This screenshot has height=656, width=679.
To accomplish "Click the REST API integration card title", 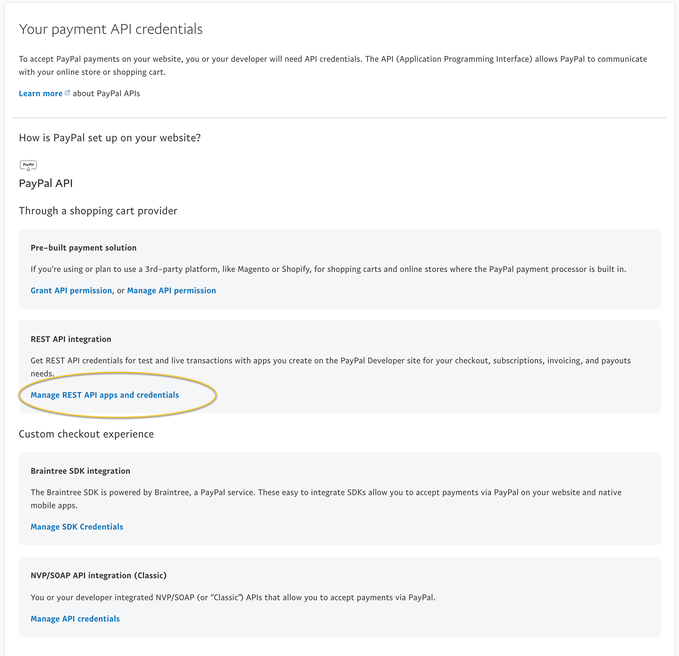I will tap(71, 339).
